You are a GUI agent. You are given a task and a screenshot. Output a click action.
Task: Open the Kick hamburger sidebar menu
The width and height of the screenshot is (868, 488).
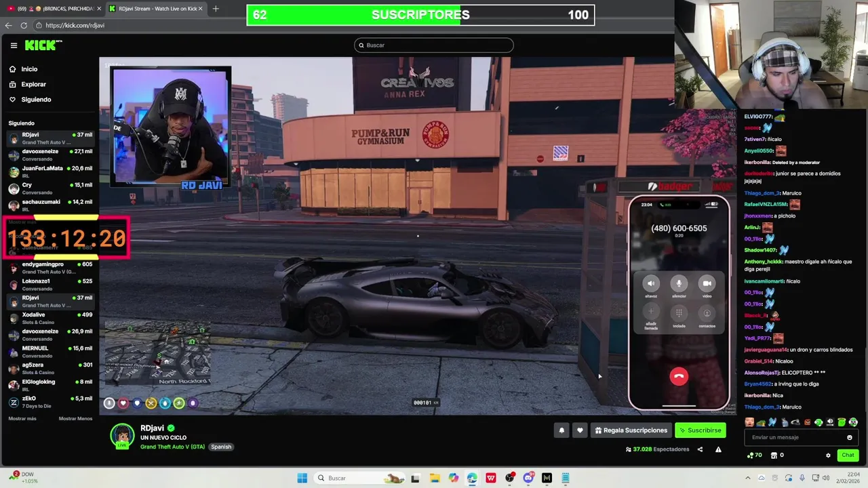coord(14,45)
